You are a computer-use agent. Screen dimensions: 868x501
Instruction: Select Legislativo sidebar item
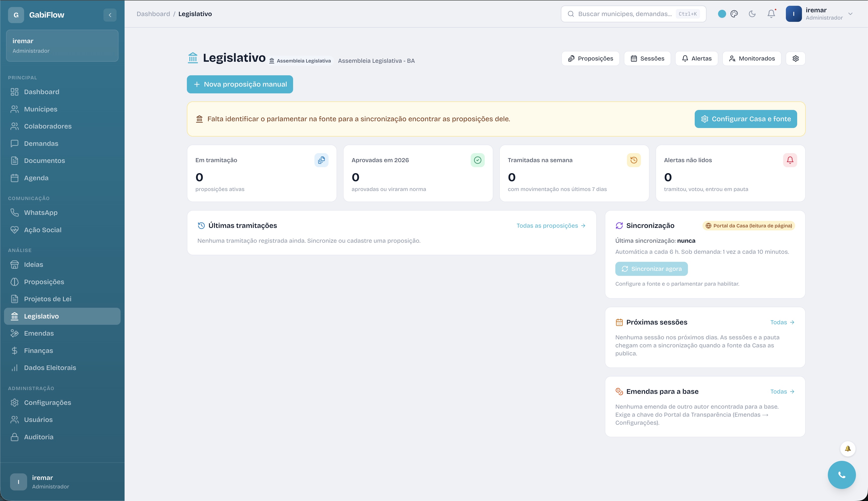pyautogui.click(x=62, y=316)
